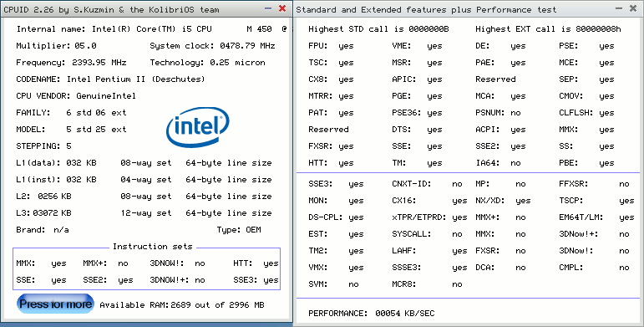Click the PSNUM: no entry
Viewport: 644px width, 327px height.
498,113
